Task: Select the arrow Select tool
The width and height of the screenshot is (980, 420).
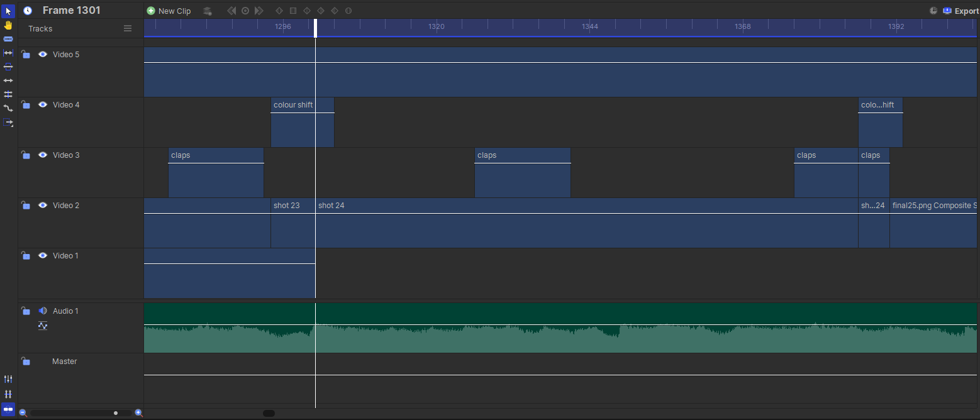Action: tap(8, 11)
